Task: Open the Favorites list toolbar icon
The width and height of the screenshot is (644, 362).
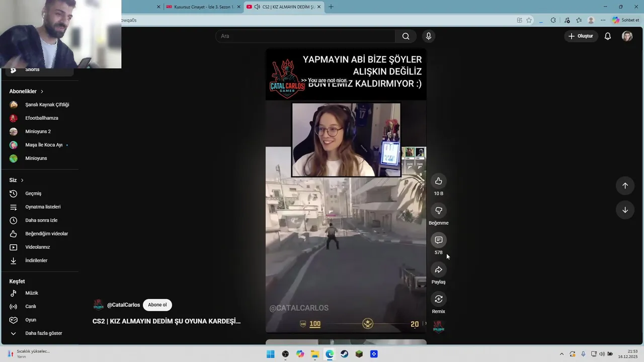Action: pos(579,20)
